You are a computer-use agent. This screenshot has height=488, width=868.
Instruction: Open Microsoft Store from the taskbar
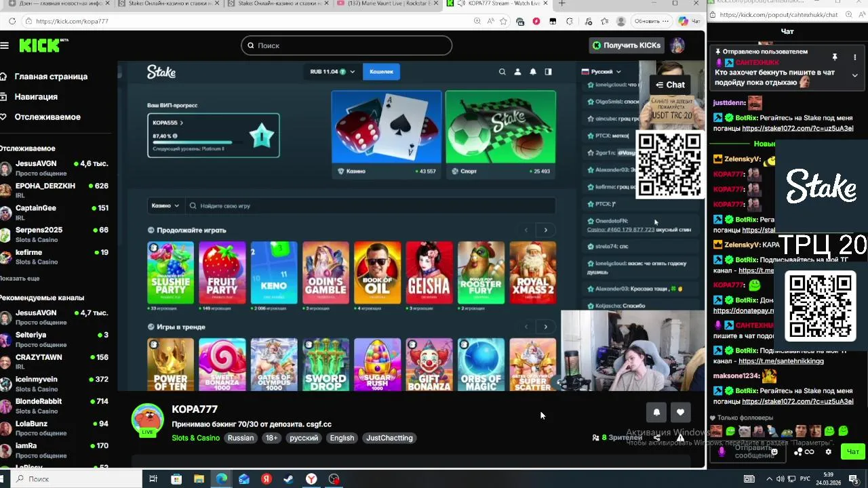click(x=176, y=479)
